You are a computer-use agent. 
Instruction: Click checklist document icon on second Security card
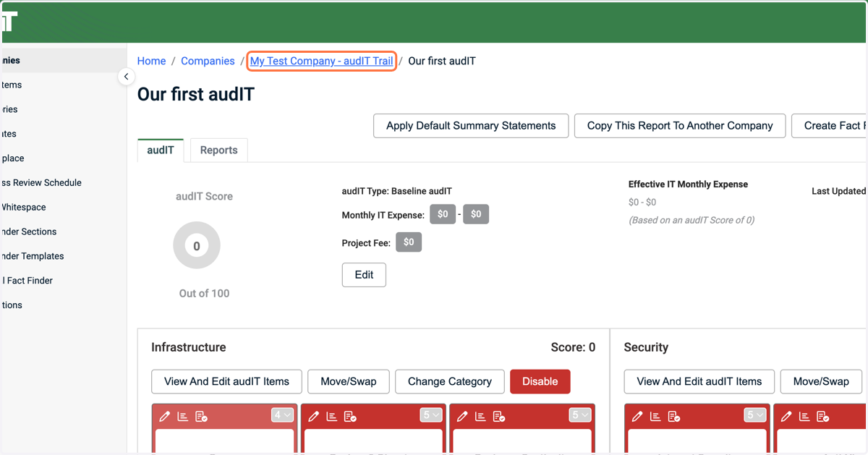(823, 416)
